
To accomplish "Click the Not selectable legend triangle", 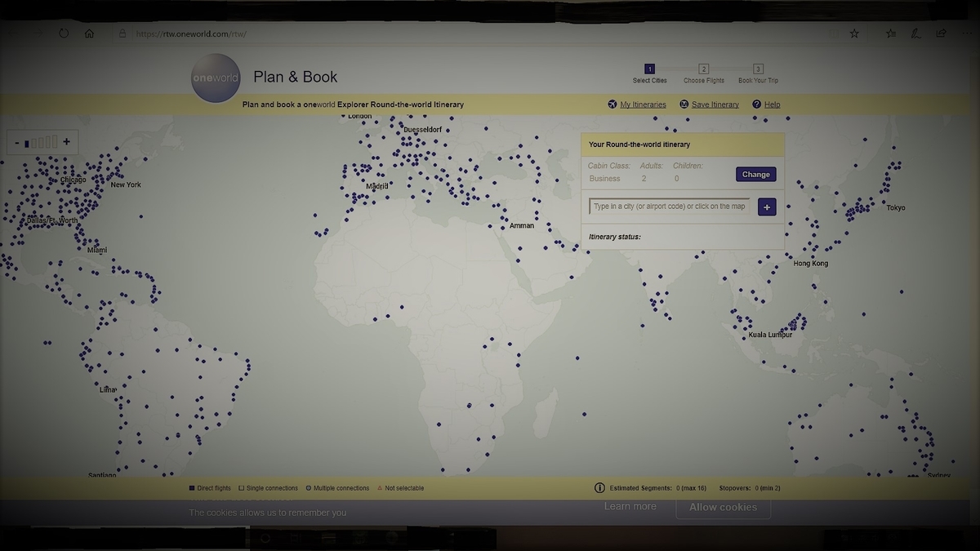I will click(x=380, y=488).
